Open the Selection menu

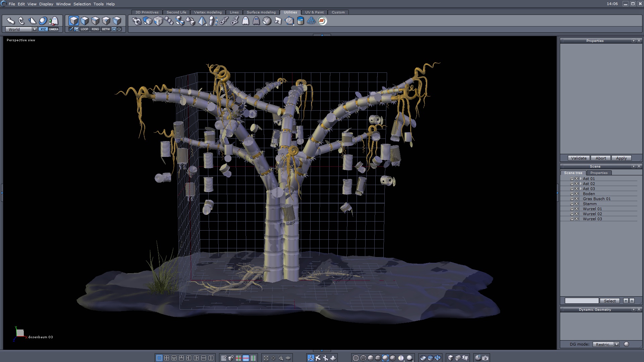click(82, 4)
